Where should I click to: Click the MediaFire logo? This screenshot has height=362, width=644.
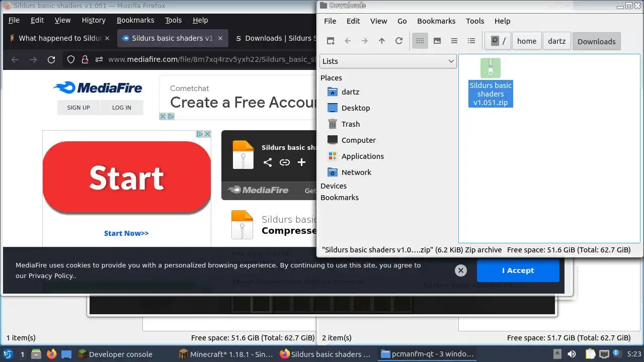click(x=98, y=88)
